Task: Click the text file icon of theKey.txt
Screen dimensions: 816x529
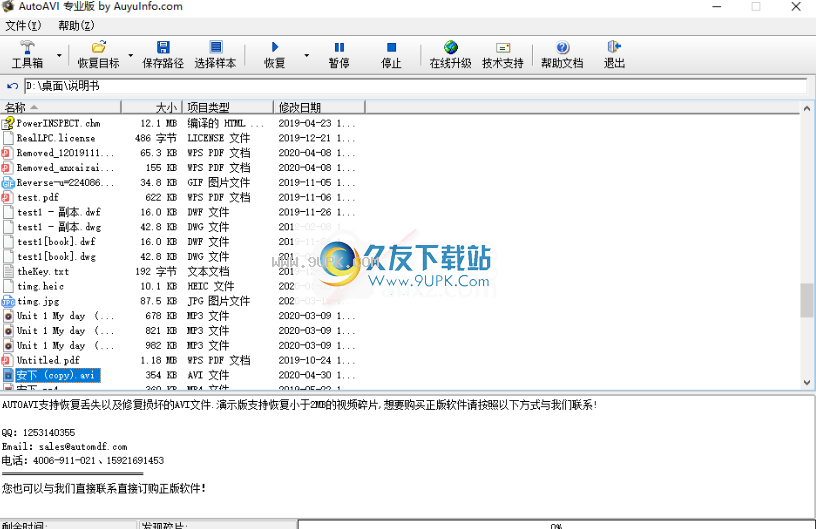Action: coord(8,272)
